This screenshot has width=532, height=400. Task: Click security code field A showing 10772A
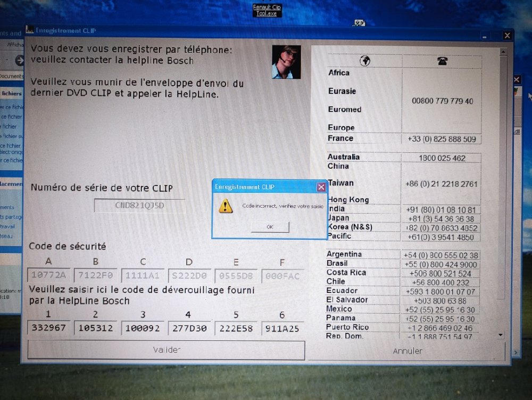[x=48, y=276]
